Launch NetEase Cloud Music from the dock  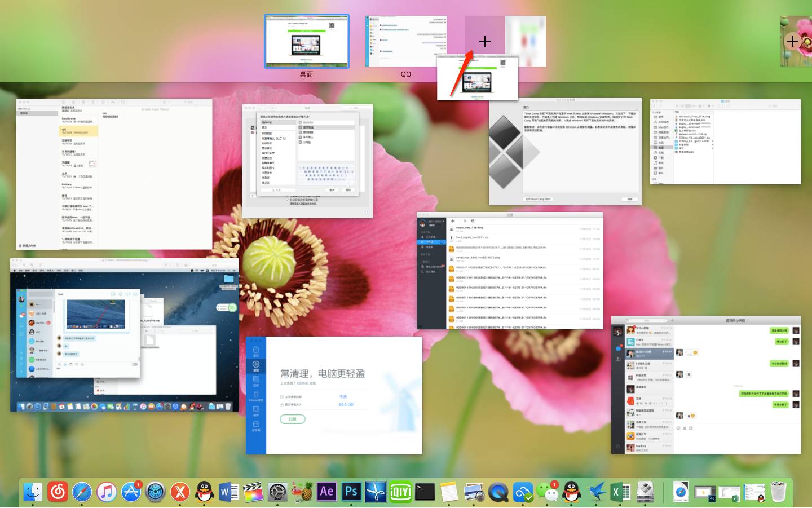pyautogui.click(x=58, y=492)
